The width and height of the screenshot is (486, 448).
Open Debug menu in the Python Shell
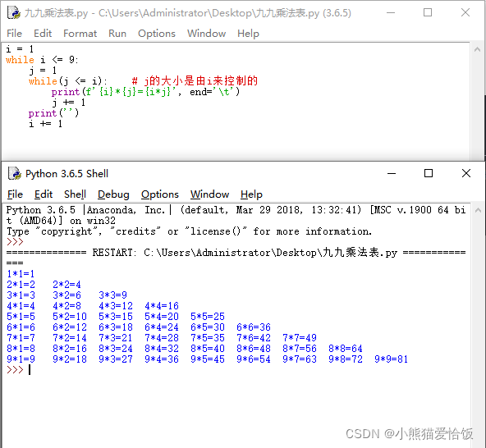pos(113,194)
